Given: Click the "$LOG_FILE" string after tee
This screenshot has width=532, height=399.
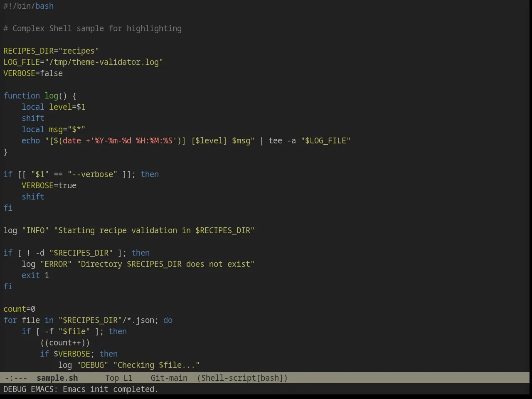Looking at the screenshot, I should pos(325,140).
